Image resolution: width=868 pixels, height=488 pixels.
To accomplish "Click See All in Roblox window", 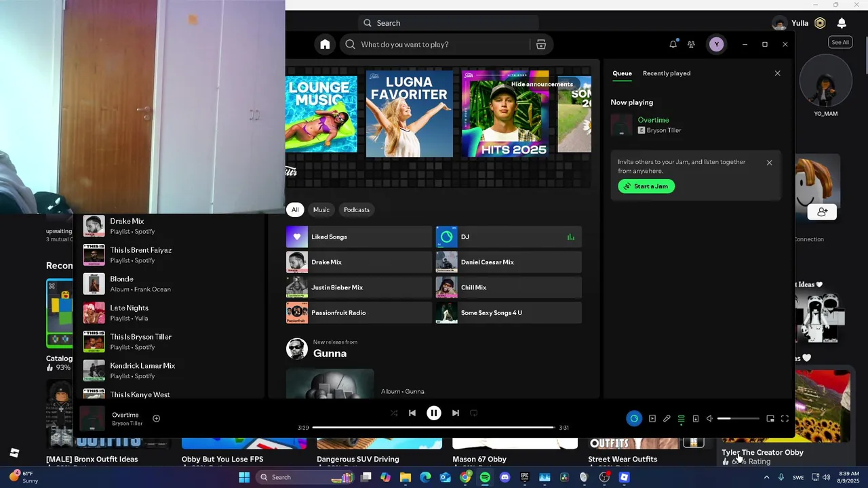I will pos(840,42).
